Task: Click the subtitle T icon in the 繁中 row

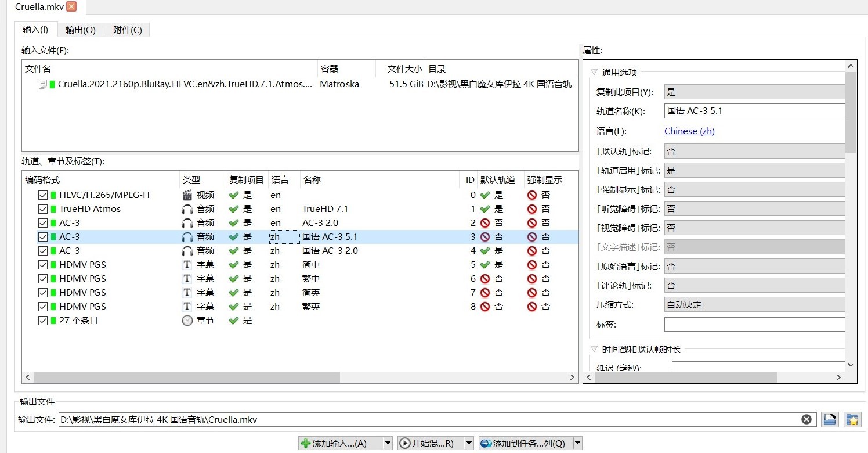Action: (x=187, y=279)
